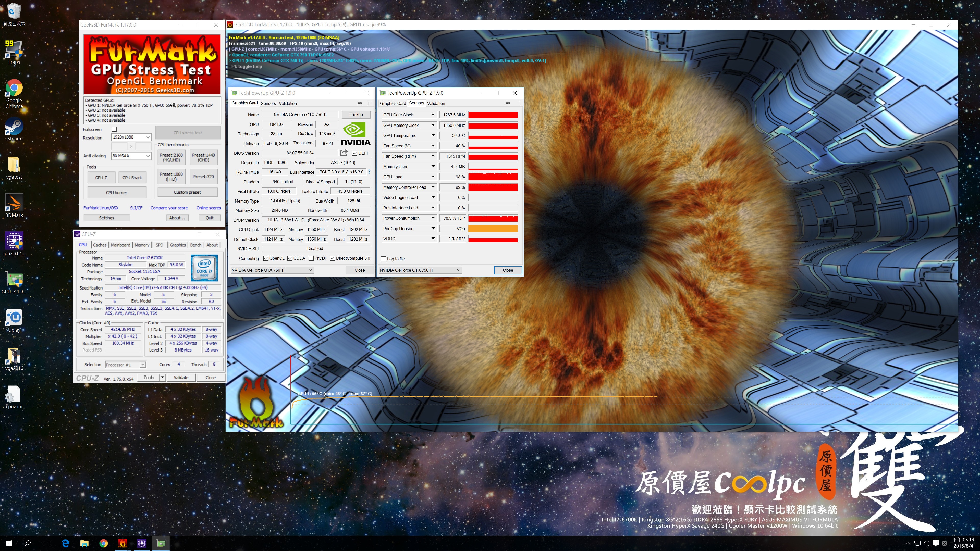This screenshot has width=980, height=551.
Task: Open the vgatest folder icon
Action: click(14, 168)
